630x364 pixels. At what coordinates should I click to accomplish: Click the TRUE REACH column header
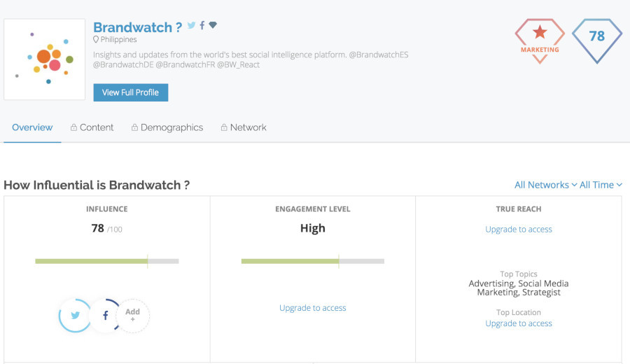click(x=518, y=209)
